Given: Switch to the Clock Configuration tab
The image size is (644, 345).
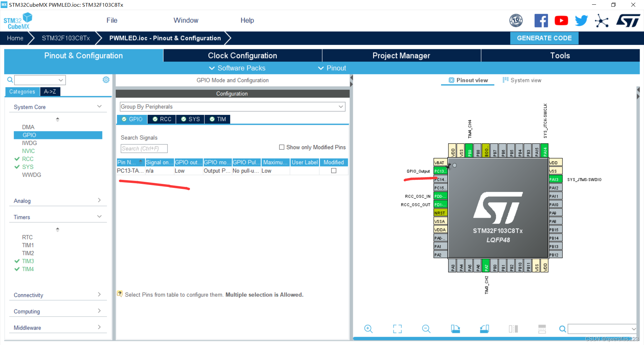Looking at the screenshot, I should [x=243, y=56].
